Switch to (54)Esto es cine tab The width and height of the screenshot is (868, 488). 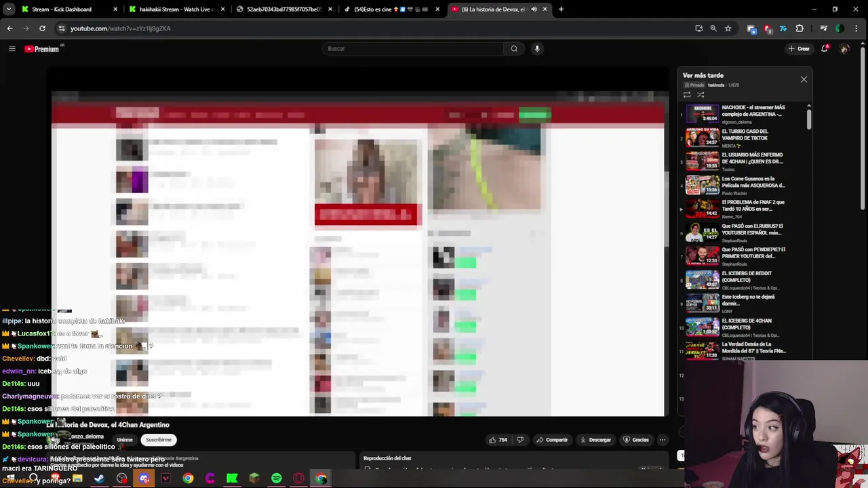point(391,9)
